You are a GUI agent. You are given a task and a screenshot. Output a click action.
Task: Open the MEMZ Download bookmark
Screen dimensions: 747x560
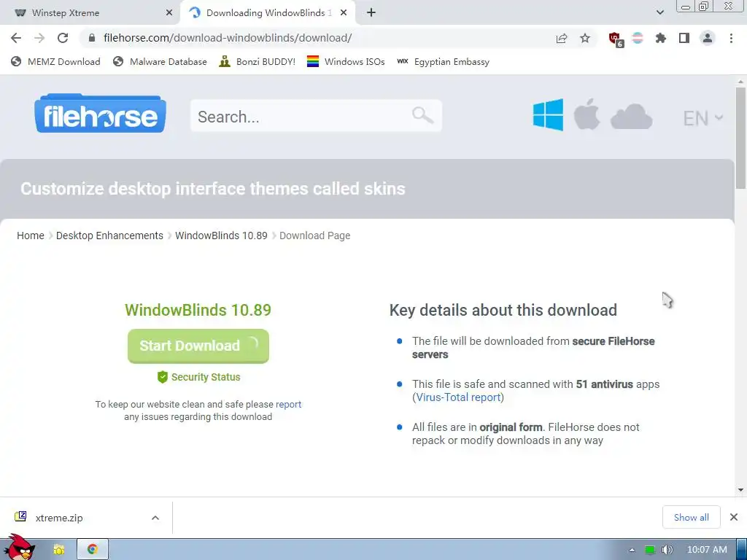pyautogui.click(x=55, y=61)
